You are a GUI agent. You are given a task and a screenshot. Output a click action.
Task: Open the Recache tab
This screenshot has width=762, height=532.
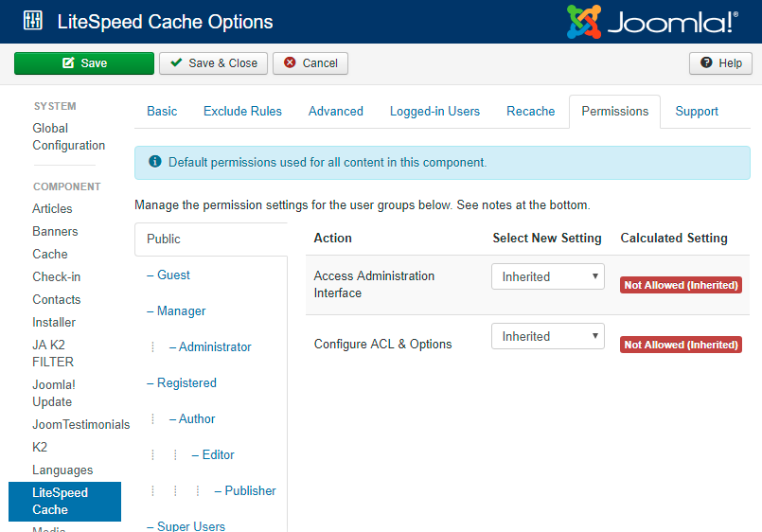coord(530,112)
